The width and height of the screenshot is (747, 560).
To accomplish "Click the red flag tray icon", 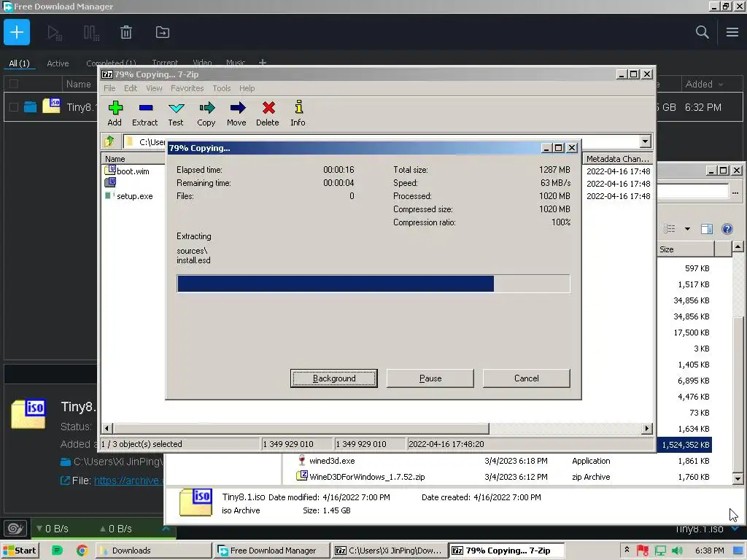I will [x=643, y=551].
